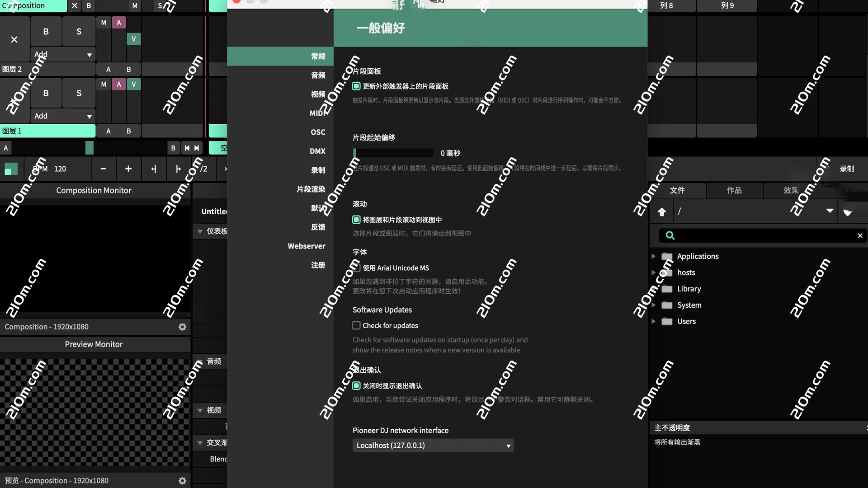868x488 pixels.
Task: Click the magnifier search icon in the browser panel
Action: pos(670,235)
